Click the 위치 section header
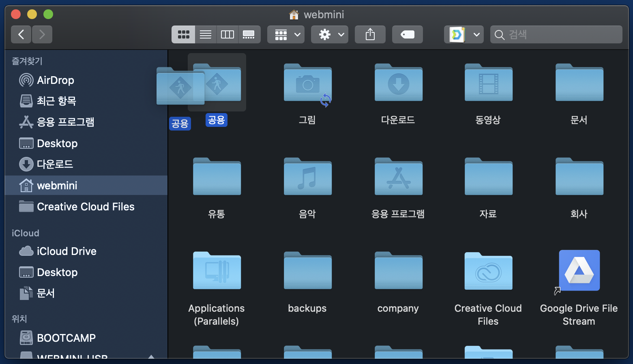Viewport: 633px width, 364px height. (x=19, y=319)
